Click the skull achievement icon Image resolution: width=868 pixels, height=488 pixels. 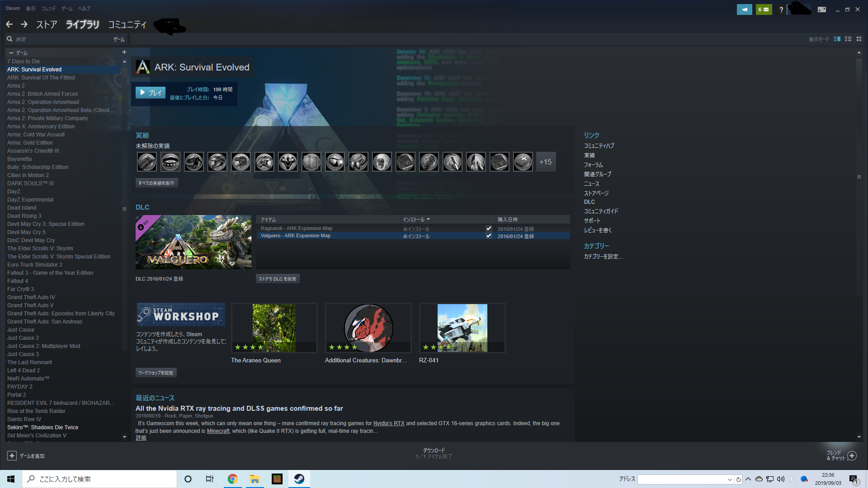382,162
